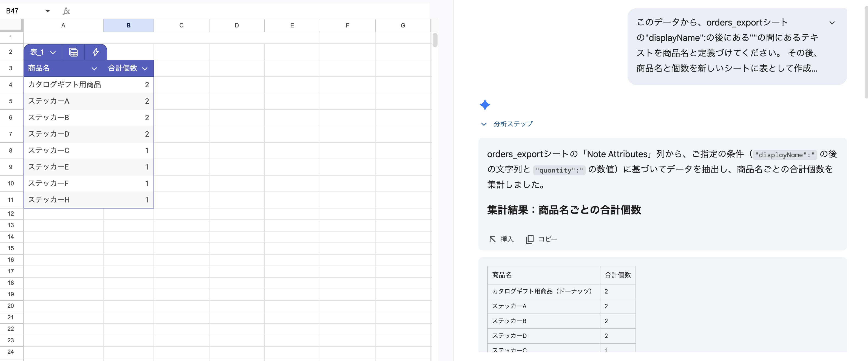
Task: Click the lightning bolt actions icon
Action: pos(96,52)
